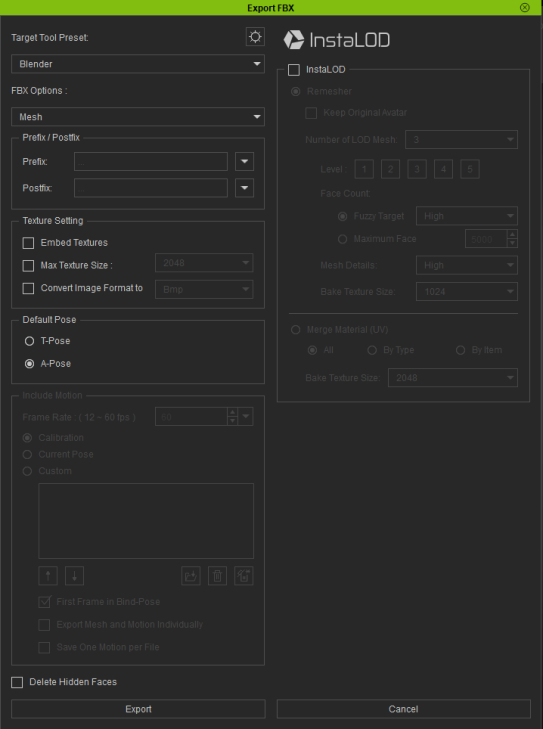The height and width of the screenshot is (729, 543).
Task: Open the Postfix dropdown arrow
Action: pos(245,188)
